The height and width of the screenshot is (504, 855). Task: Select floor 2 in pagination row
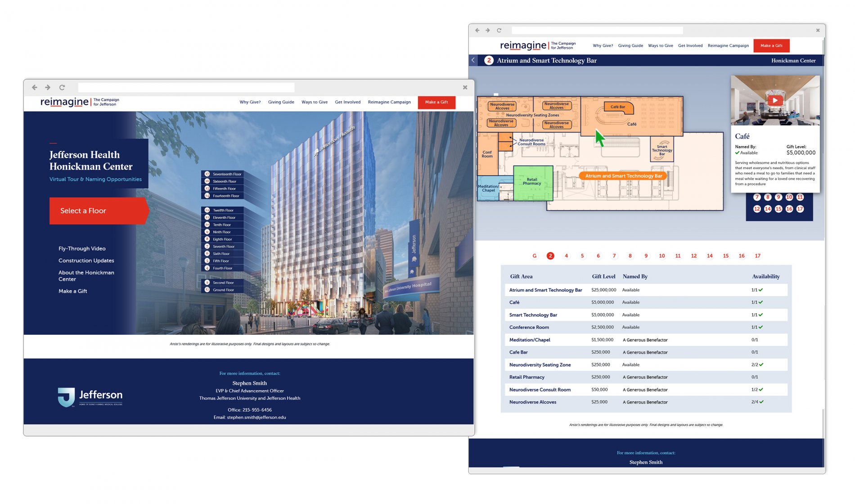click(550, 256)
